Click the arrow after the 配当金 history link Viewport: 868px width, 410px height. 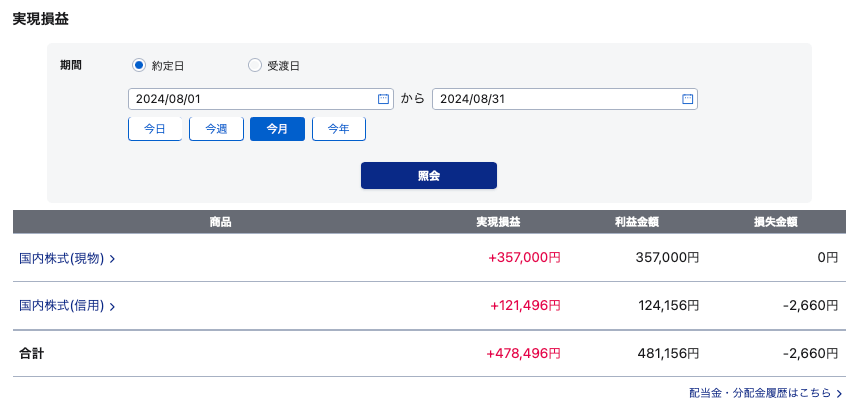tap(839, 395)
